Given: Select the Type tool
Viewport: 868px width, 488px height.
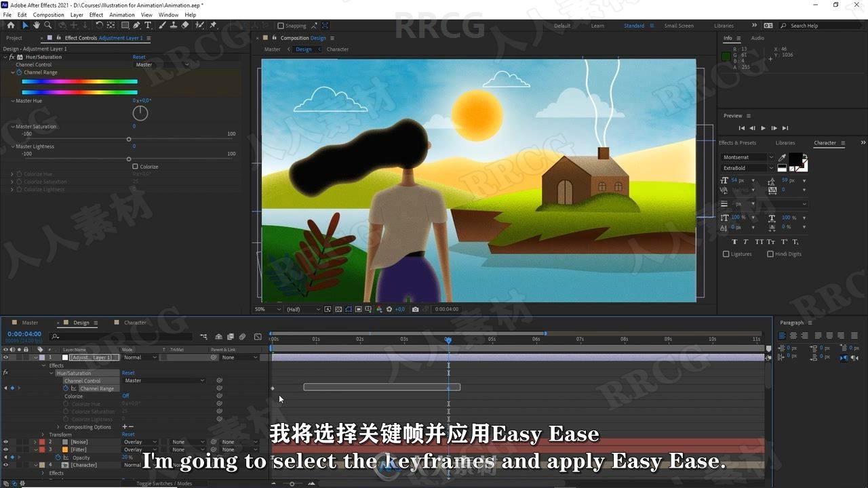Looking at the screenshot, I should point(148,25).
